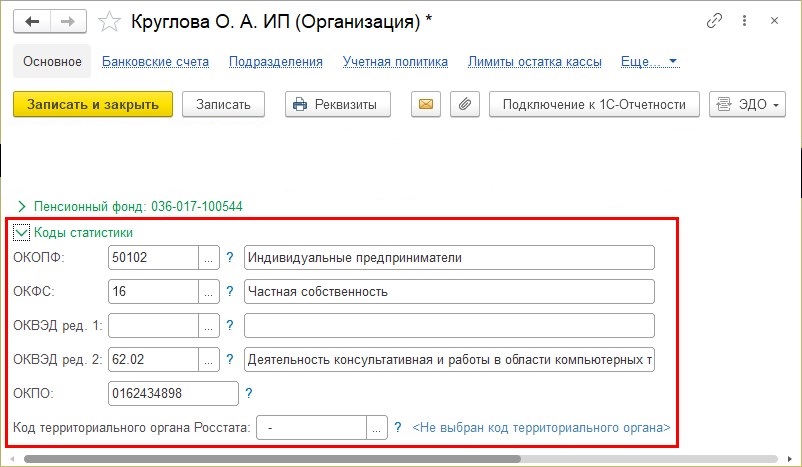Open help for ОКОПФ field
Viewport: 802px width, 467px height.
[230, 257]
